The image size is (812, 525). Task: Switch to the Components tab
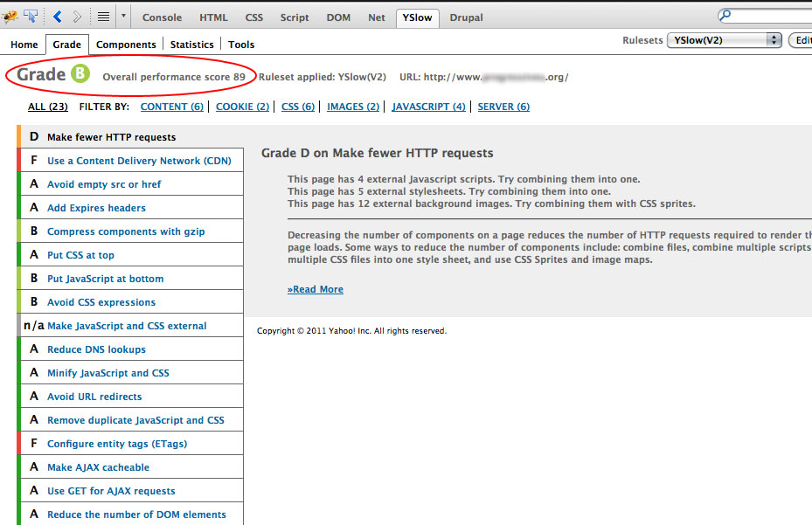tap(126, 45)
